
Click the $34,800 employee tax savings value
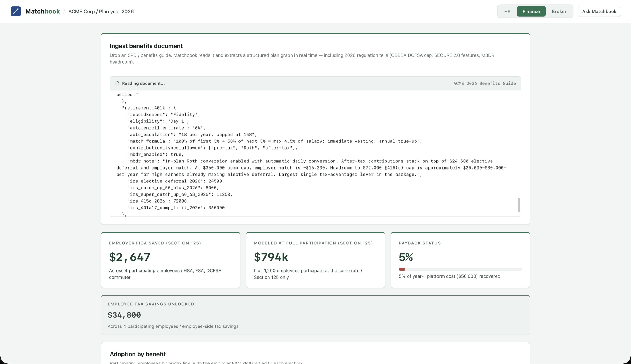coord(124,315)
